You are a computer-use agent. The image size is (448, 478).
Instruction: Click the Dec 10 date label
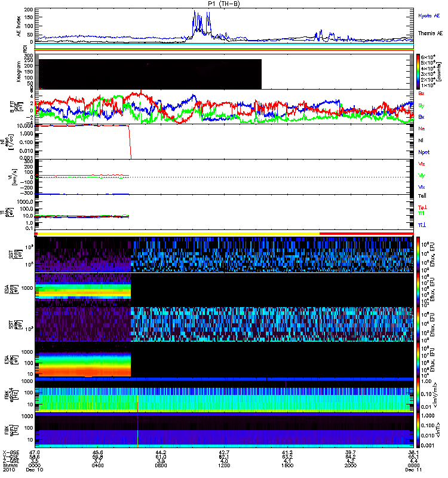35,470
